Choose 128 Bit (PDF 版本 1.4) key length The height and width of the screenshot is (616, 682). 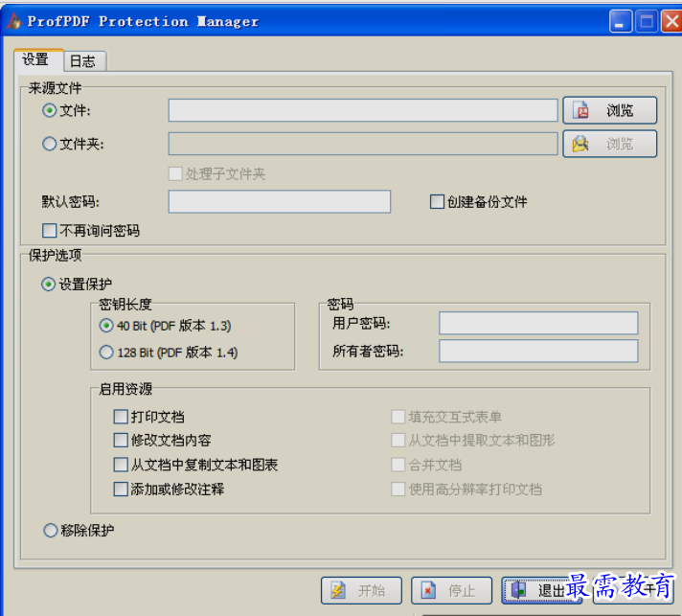tap(106, 352)
